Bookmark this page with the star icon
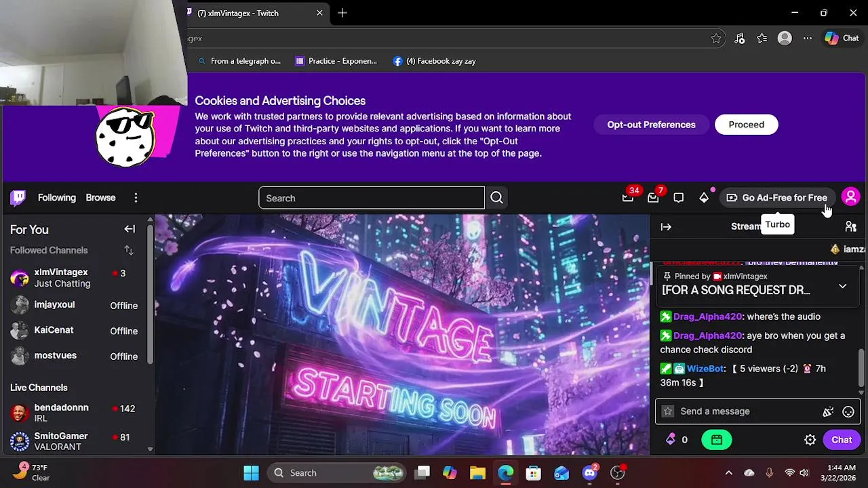The height and width of the screenshot is (488, 868). coord(716,39)
